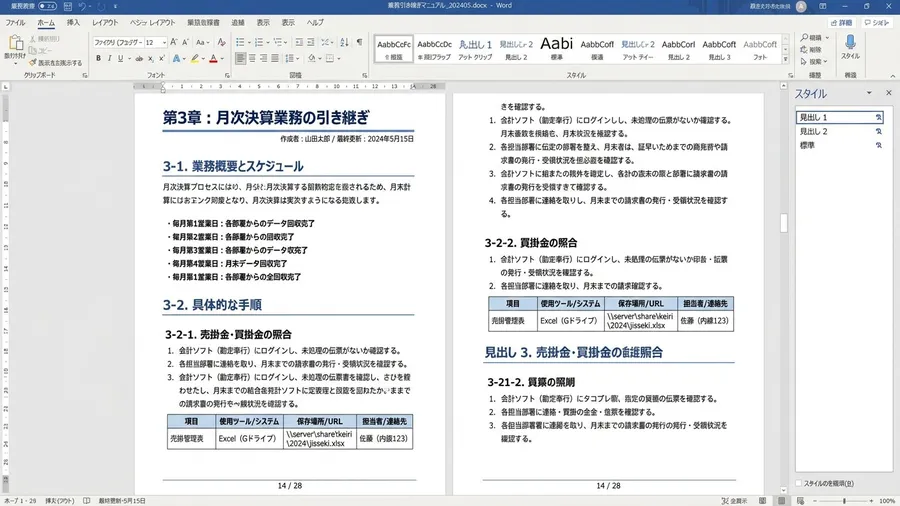The height and width of the screenshot is (506, 900).
Task: Toggle Underline formatting
Action: tap(121, 59)
